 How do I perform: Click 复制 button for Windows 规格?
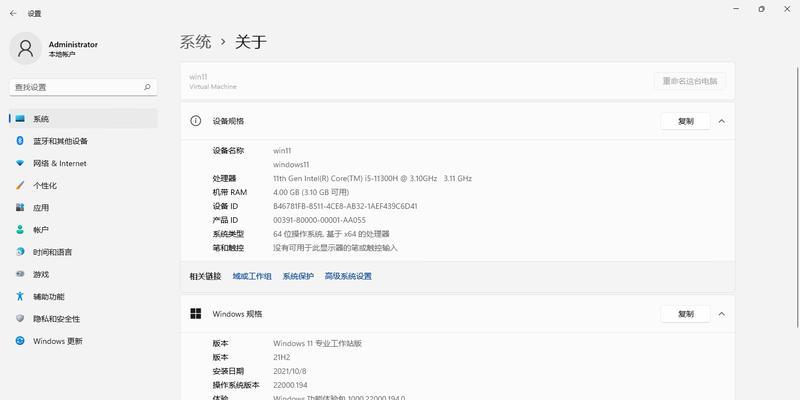[685, 314]
